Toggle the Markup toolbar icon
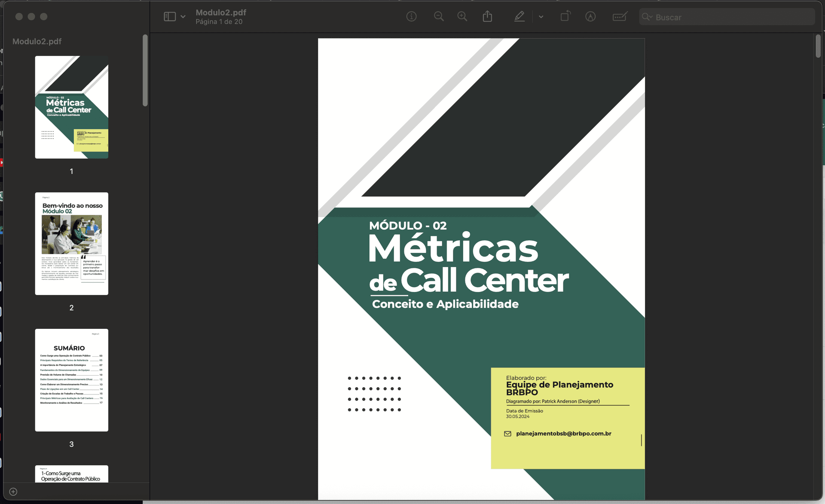 [590, 17]
